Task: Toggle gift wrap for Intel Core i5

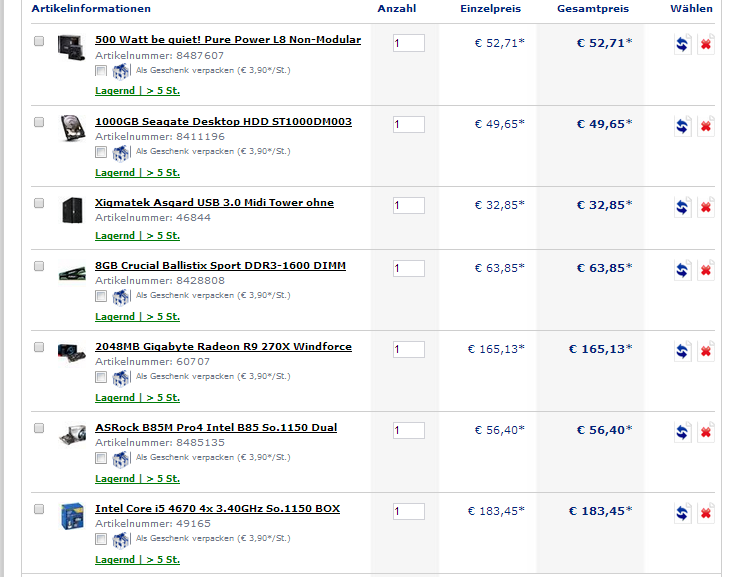Action: tap(100, 539)
